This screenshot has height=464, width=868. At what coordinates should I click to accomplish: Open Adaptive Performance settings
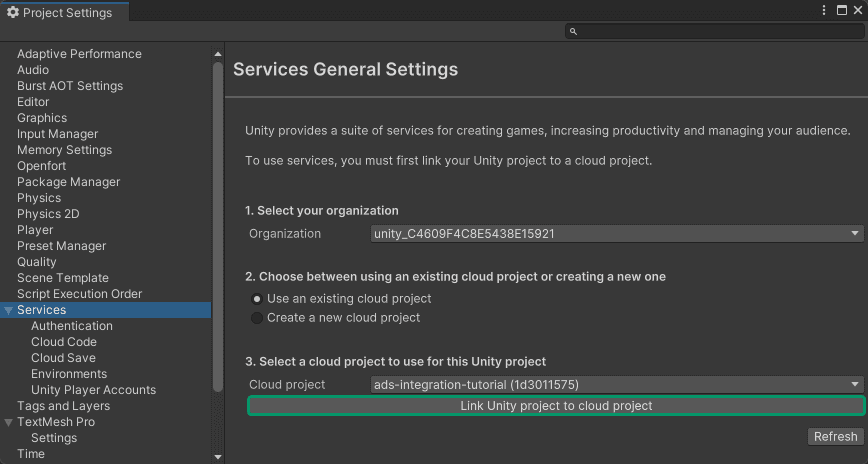point(79,54)
